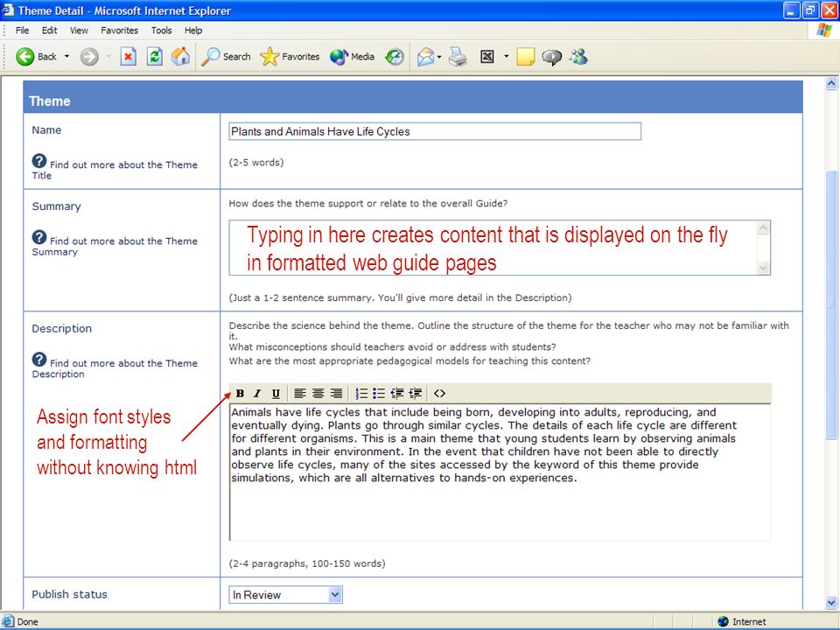Open the Edit menu
The image size is (840, 630).
click(x=49, y=31)
